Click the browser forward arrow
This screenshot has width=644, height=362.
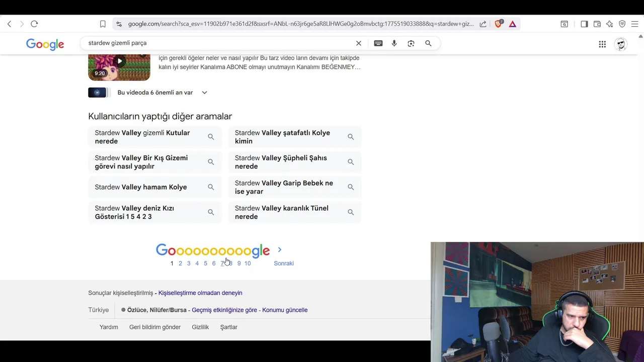pos(22,24)
